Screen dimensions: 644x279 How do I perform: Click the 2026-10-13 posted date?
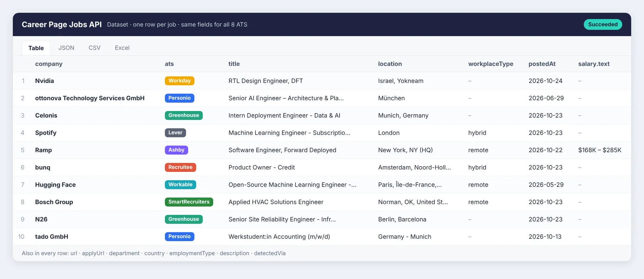pos(545,237)
